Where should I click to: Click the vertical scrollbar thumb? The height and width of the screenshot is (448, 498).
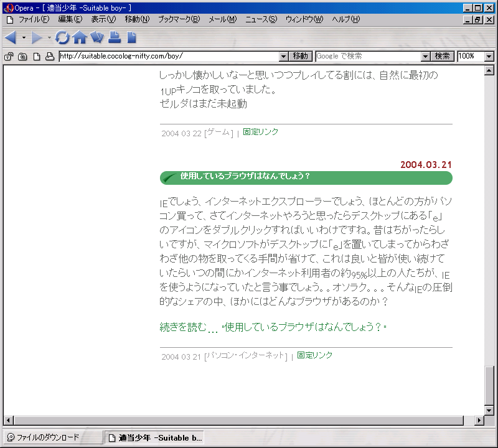(489, 385)
